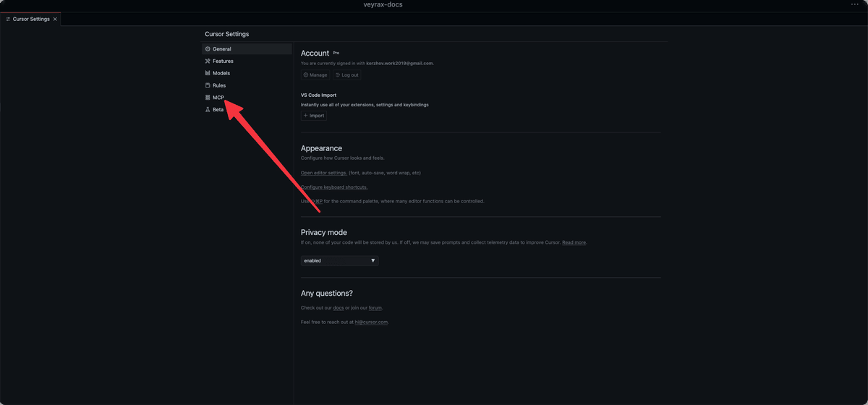The height and width of the screenshot is (405, 868).
Task: Click the hi@cursor.com email link
Action: click(371, 322)
